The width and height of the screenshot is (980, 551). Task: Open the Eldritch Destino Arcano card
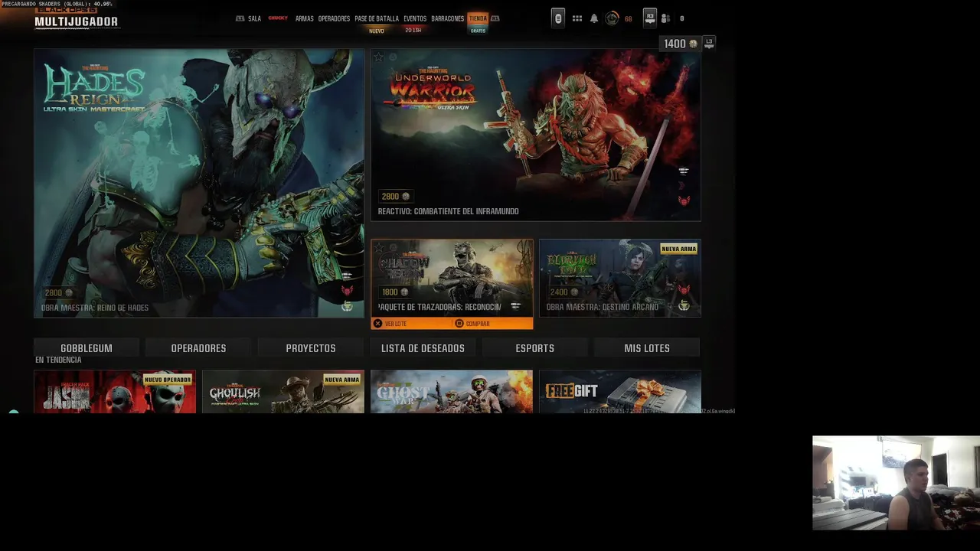620,278
